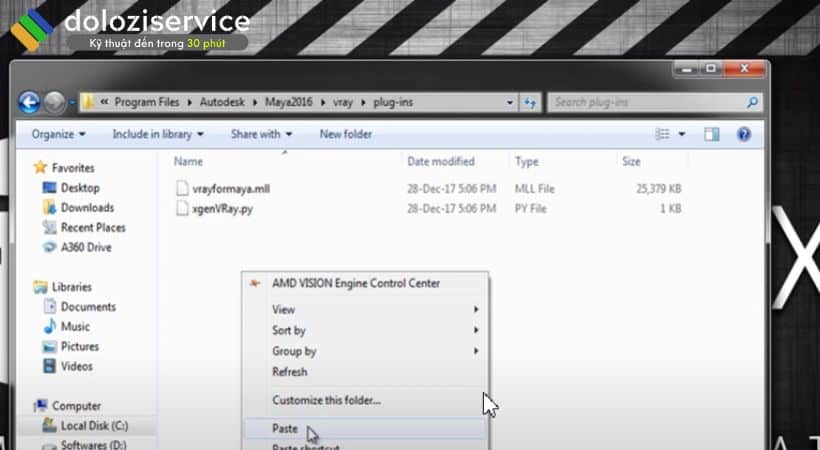Click the A360 Drive icon
The image size is (820, 450).
pos(50,247)
